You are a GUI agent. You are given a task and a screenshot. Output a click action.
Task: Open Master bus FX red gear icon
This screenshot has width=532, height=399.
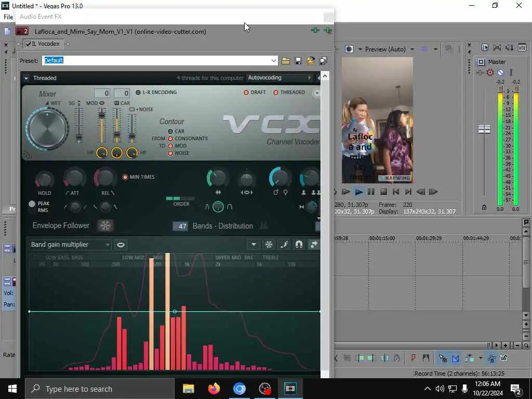coord(490,72)
